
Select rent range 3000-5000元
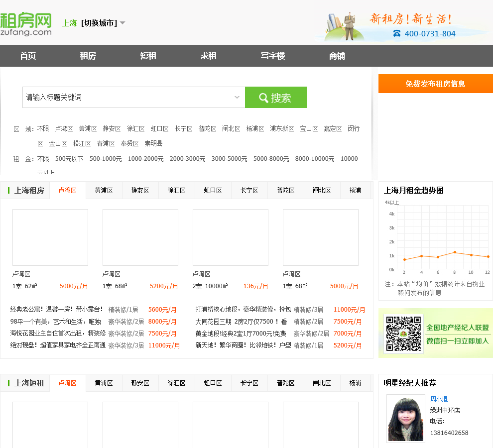[x=229, y=159]
